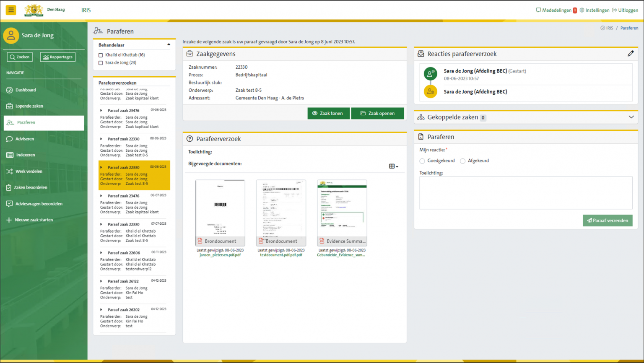Click the Sara de Jong user avatar
The image size is (644, 363).
[x=11, y=36]
